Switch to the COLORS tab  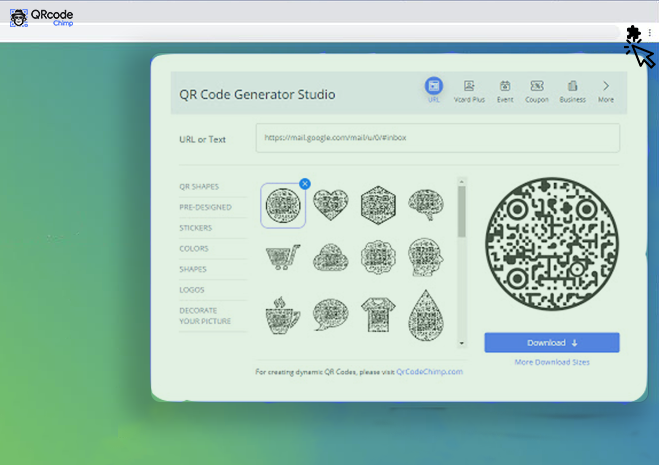point(194,248)
